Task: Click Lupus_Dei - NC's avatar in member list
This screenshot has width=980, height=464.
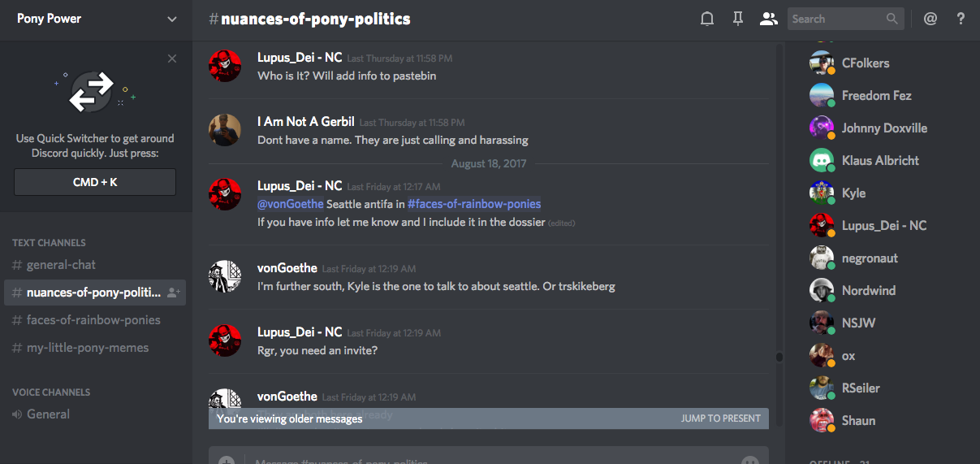Action: pos(822,226)
